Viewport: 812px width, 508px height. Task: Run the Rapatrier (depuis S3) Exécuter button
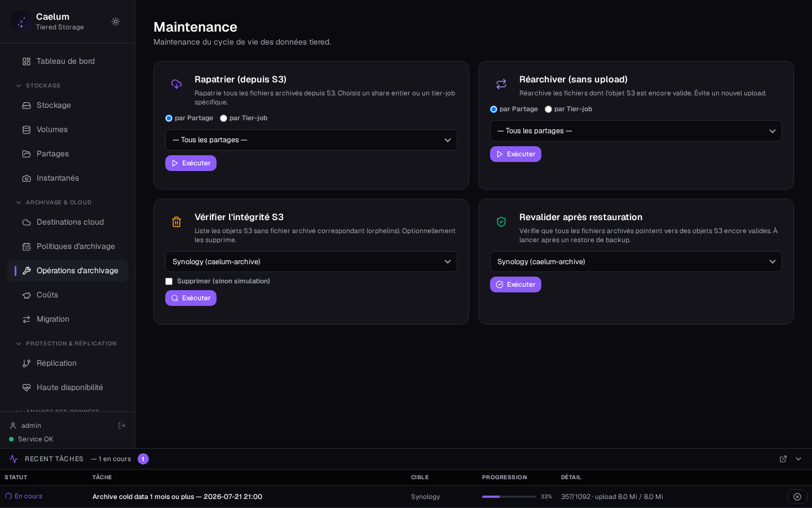(191, 163)
